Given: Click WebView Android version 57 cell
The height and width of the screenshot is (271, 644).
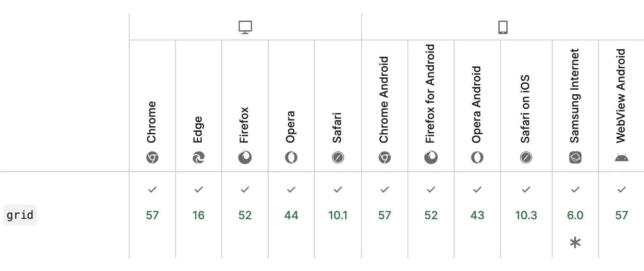Looking at the screenshot, I should click(621, 215).
